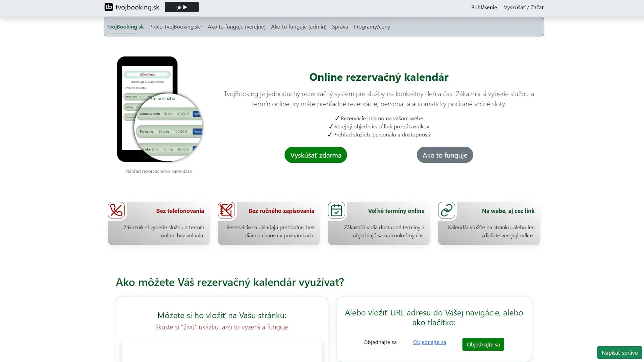Click the gray Ako to funguje button
Screen dimensions: 644x362
(445, 155)
